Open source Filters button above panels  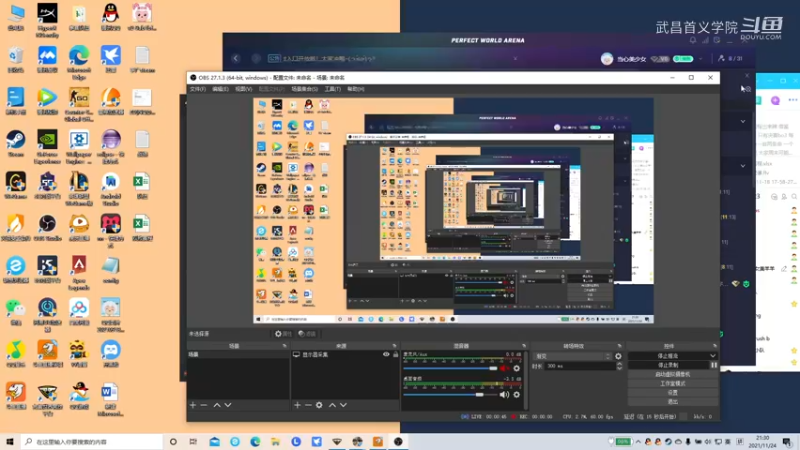(307, 334)
